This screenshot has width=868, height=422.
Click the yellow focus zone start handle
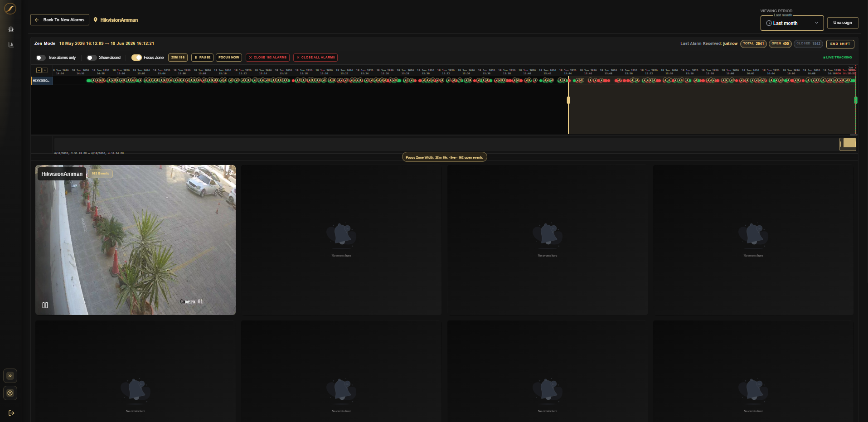[568, 100]
